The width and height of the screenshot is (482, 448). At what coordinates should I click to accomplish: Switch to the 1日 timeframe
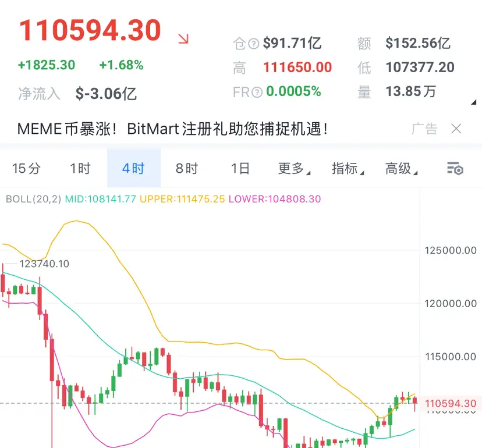pyautogui.click(x=240, y=168)
